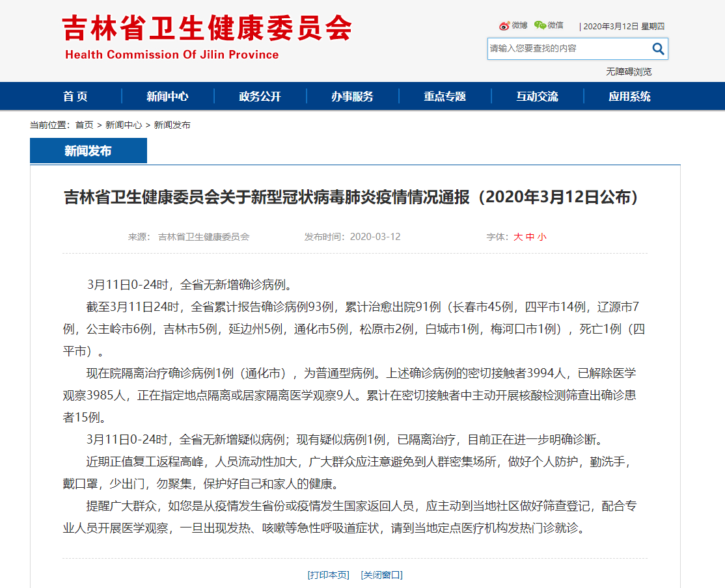Screen dimensions: 725x588
Task: Navigate to 重点专题 section
Action: point(445,96)
